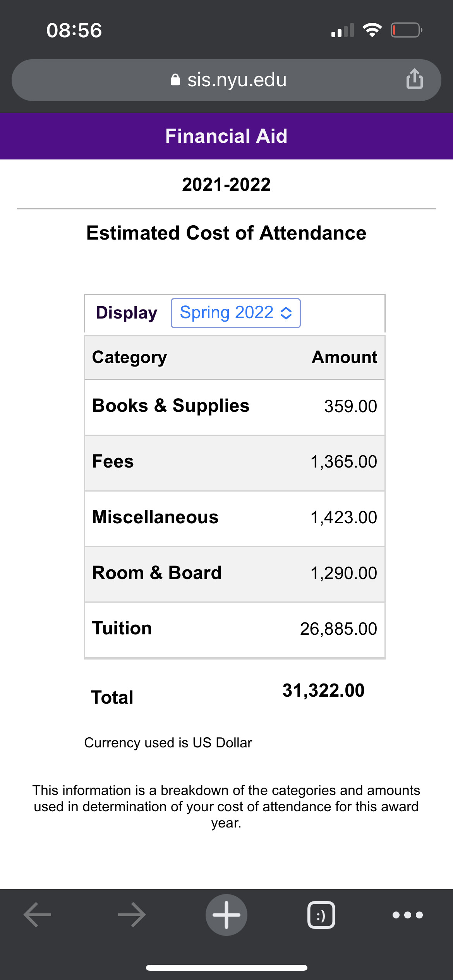Tap the 08:56 clock in status bar
Viewport: 453px width, 980px height.
pos(74,30)
